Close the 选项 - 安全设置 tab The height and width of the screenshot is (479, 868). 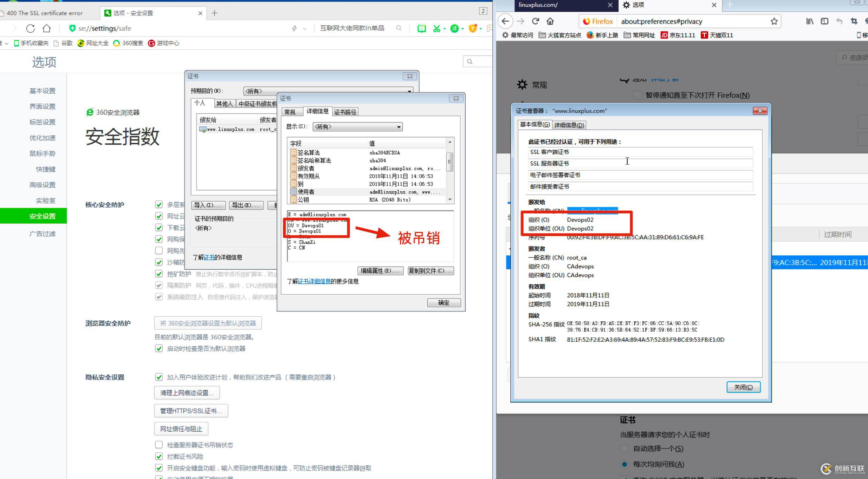pyautogui.click(x=200, y=13)
